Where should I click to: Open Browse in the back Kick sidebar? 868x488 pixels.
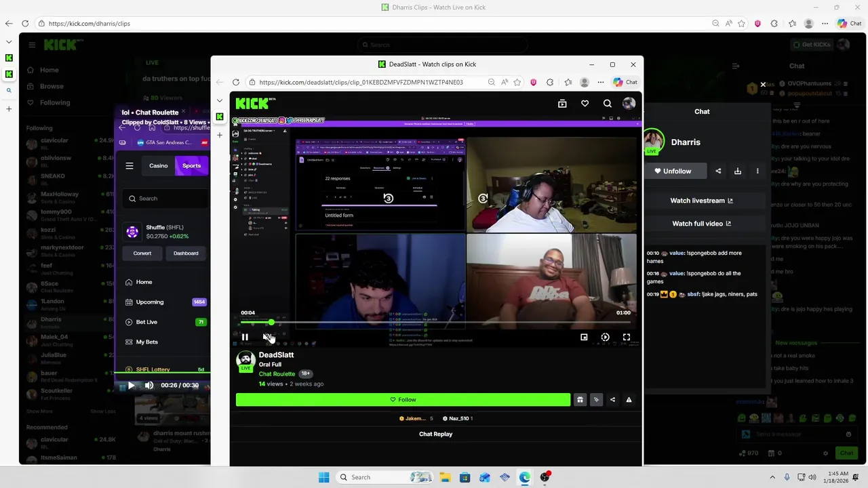pyautogui.click(x=51, y=86)
